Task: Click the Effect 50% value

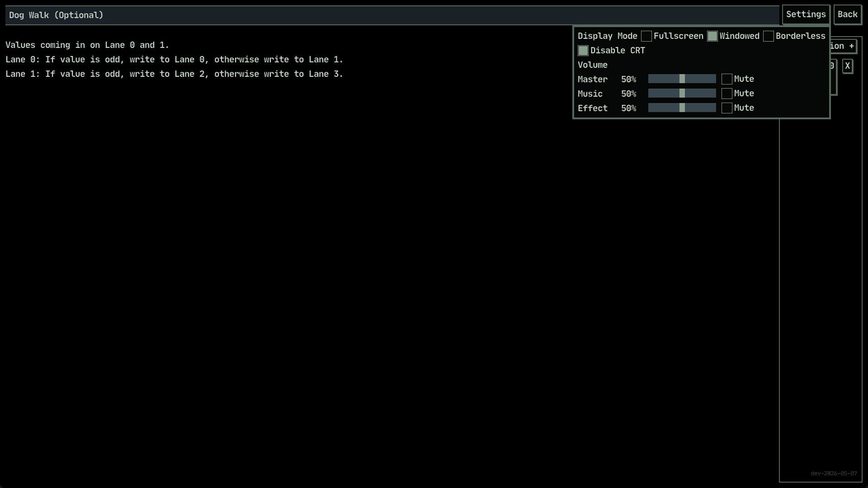Action: click(x=628, y=108)
